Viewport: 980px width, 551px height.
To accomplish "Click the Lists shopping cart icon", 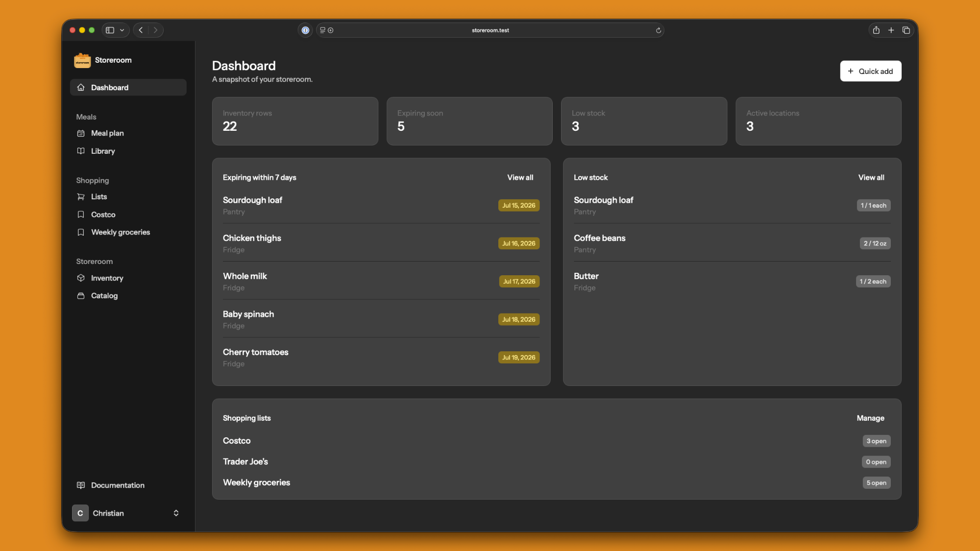I will (81, 197).
